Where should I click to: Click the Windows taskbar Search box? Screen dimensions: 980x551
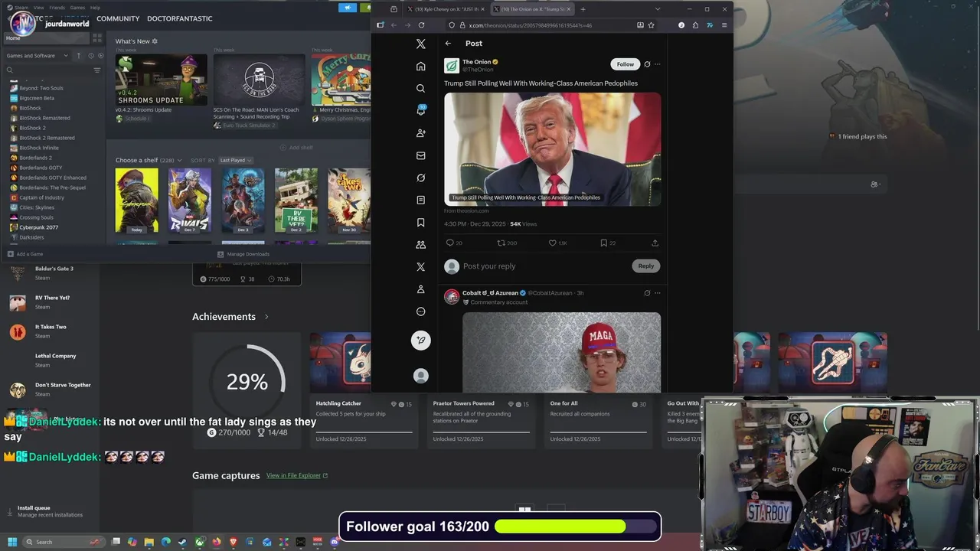(x=64, y=542)
